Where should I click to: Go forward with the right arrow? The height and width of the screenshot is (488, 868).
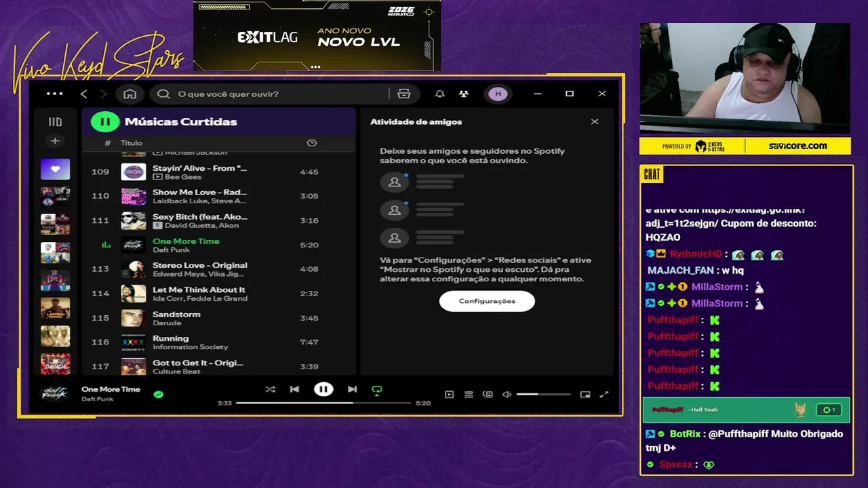103,94
